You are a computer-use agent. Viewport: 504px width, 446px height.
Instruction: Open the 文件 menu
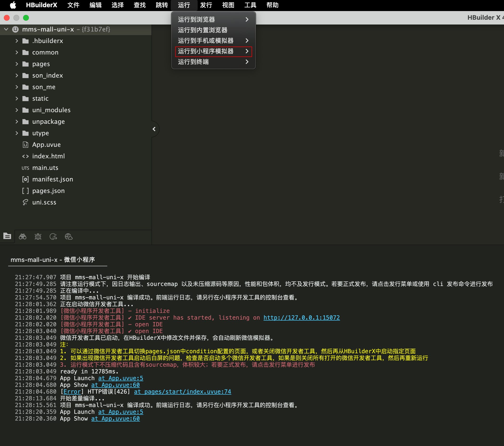(x=73, y=5)
